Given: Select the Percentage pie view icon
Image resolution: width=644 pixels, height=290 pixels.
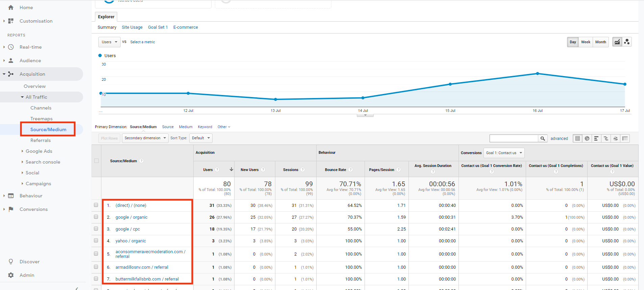Looking at the screenshot, I should pos(587,138).
